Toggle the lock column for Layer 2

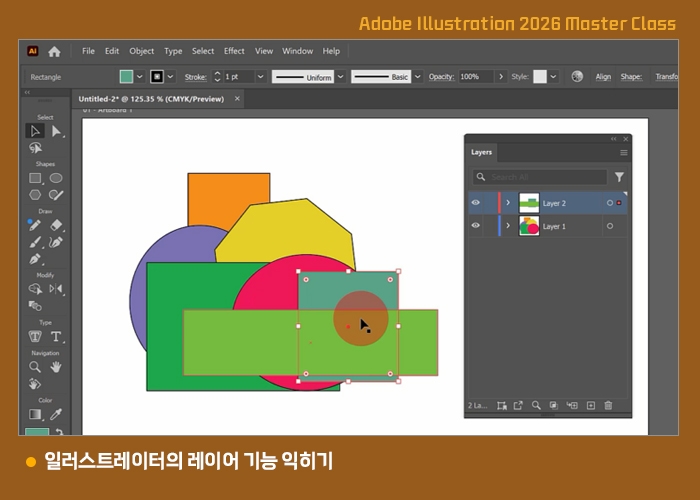(x=490, y=203)
